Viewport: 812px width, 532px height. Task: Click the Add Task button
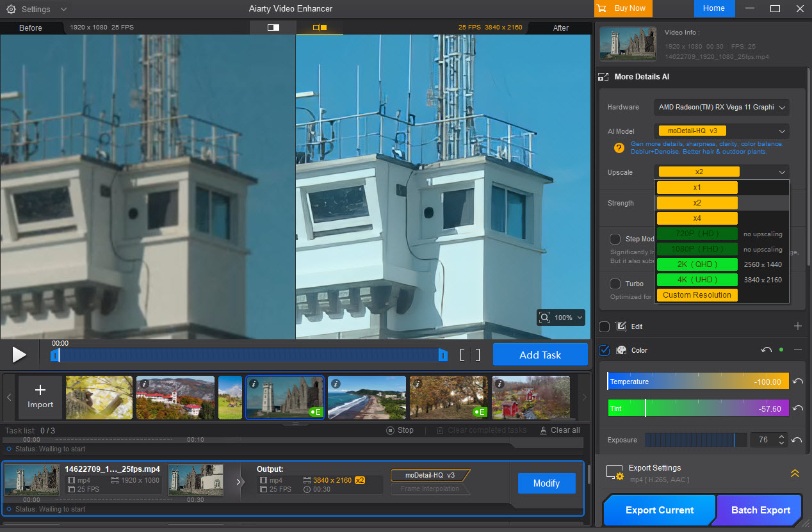pyautogui.click(x=540, y=355)
